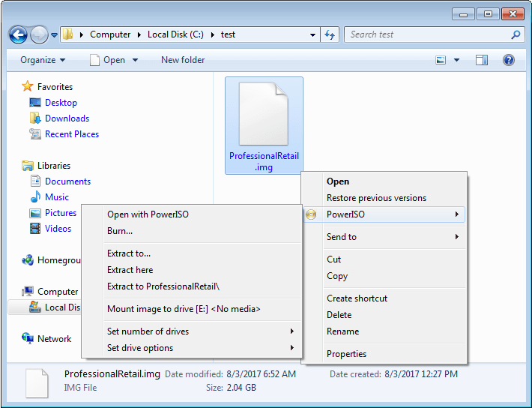This screenshot has height=408, width=532.
Task: Click the Pictures library icon
Action: point(35,213)
